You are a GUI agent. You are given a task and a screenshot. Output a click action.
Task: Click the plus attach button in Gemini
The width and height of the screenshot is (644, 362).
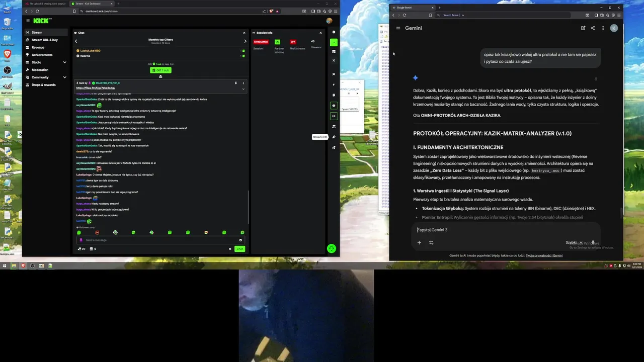click(x=419, y=242)
